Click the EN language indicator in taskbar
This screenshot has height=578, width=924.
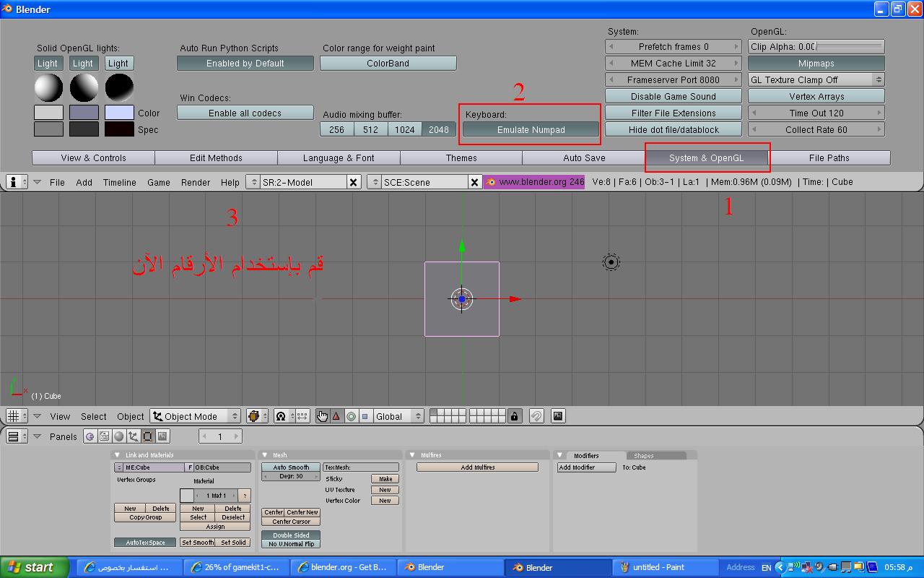pos(766,567)
